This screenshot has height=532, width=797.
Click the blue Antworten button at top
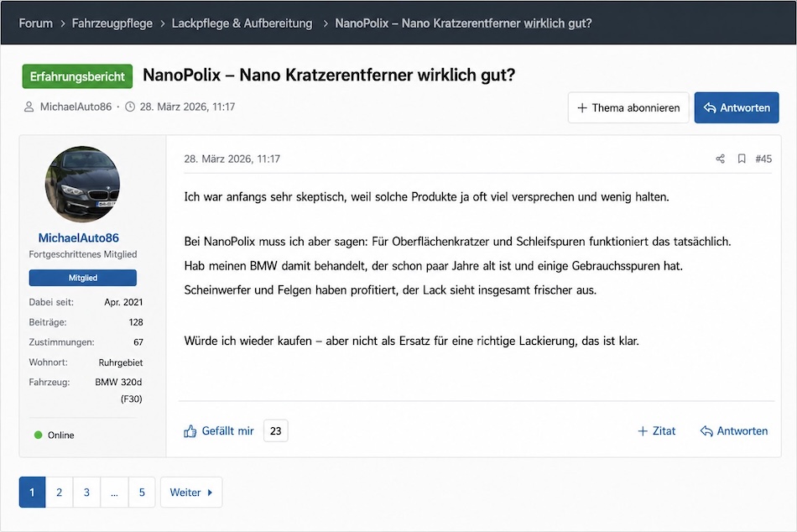tap(737, 107)
